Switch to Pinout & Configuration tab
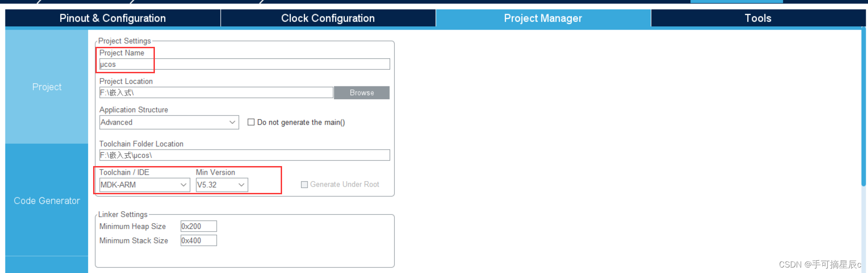This screenshot has width=868, height=273. [x=113, y=18]
